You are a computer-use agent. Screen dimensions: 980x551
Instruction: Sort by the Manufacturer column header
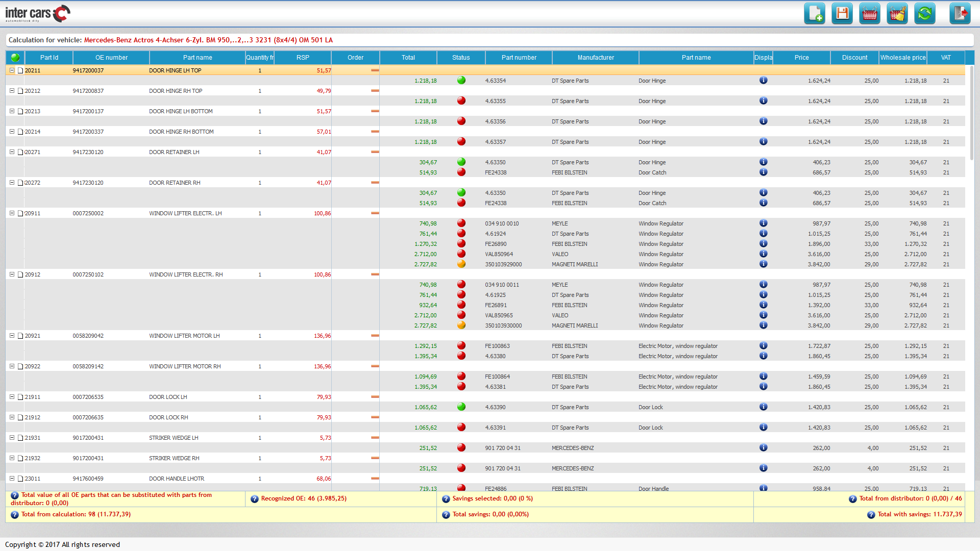click(595, 57)
